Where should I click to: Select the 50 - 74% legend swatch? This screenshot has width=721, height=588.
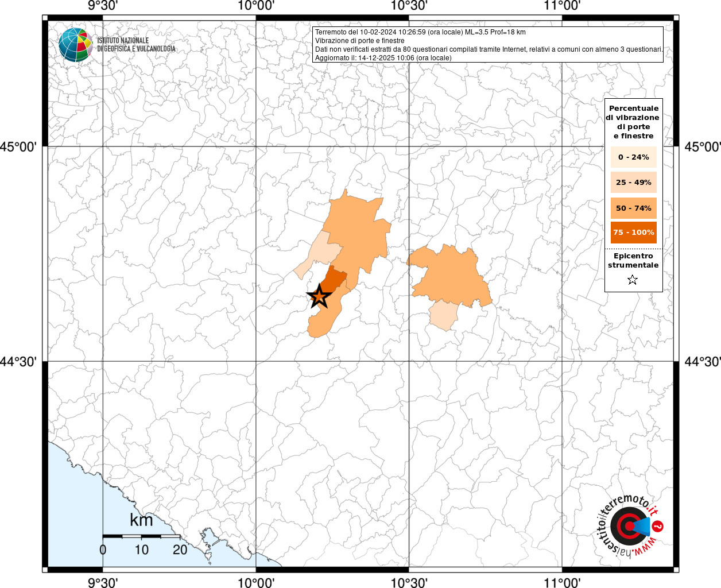634,208
